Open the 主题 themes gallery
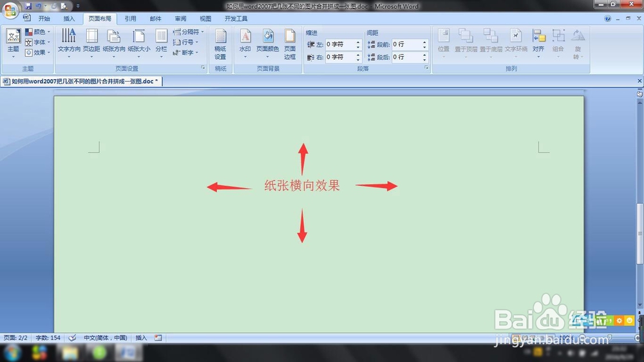Image resolution: width=644 pixels, height=362 pixels. coord(13,43)
